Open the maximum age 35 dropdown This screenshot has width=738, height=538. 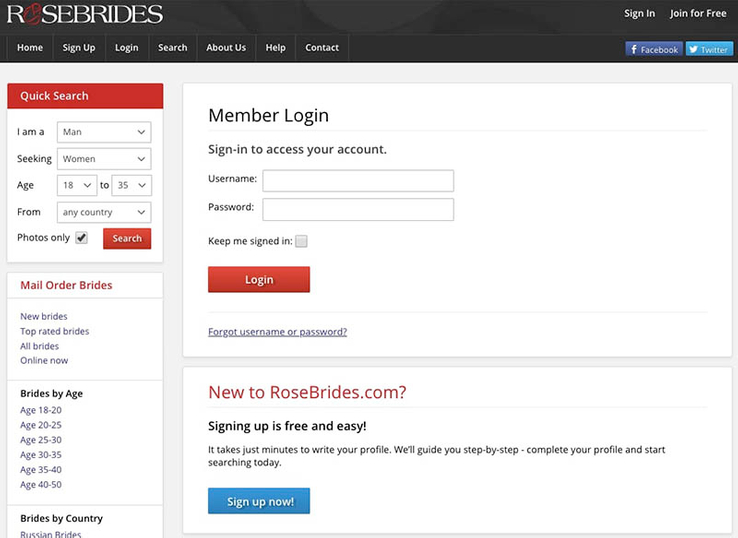(x=131, y=185)
